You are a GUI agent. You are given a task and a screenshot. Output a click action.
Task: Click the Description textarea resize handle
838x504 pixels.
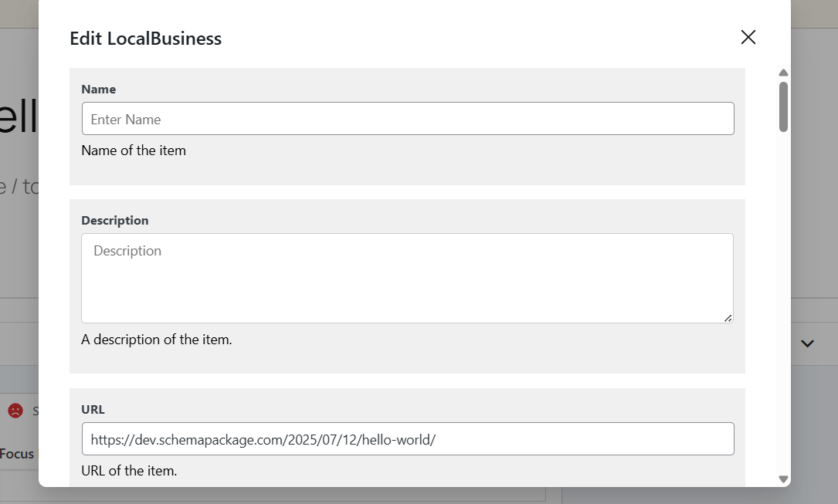coord(728,318)
